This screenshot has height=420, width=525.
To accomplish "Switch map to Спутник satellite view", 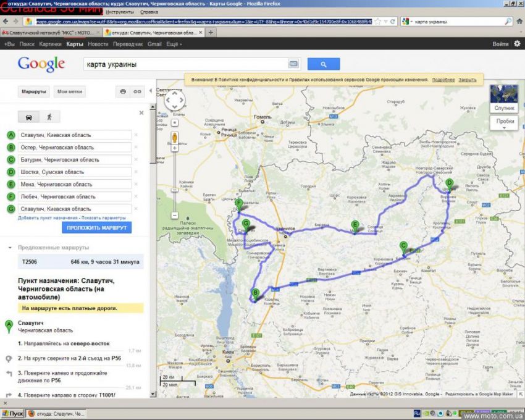I will pos(504,99).
